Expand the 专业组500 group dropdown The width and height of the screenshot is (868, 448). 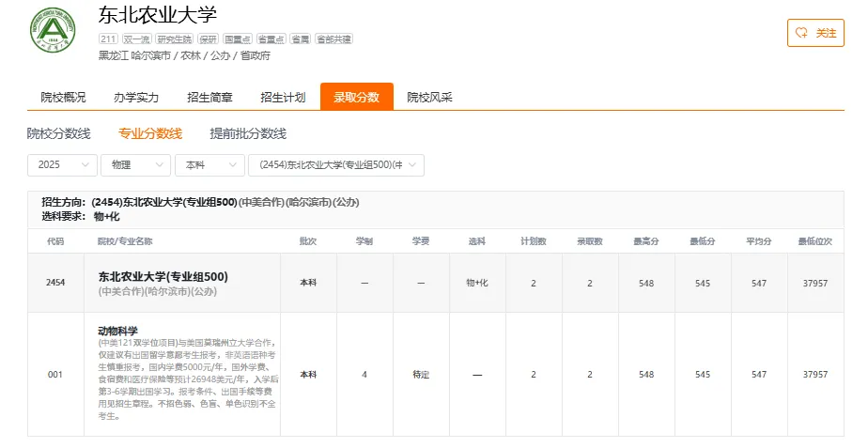tap(336, 165)
